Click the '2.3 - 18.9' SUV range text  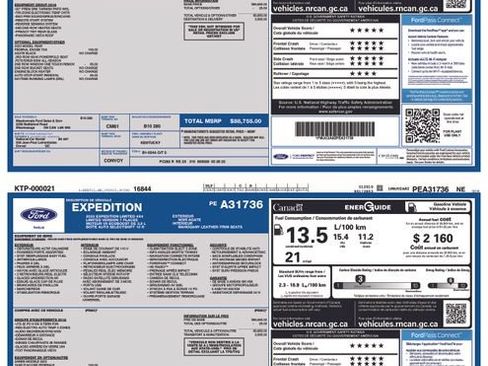click(302, 285)
